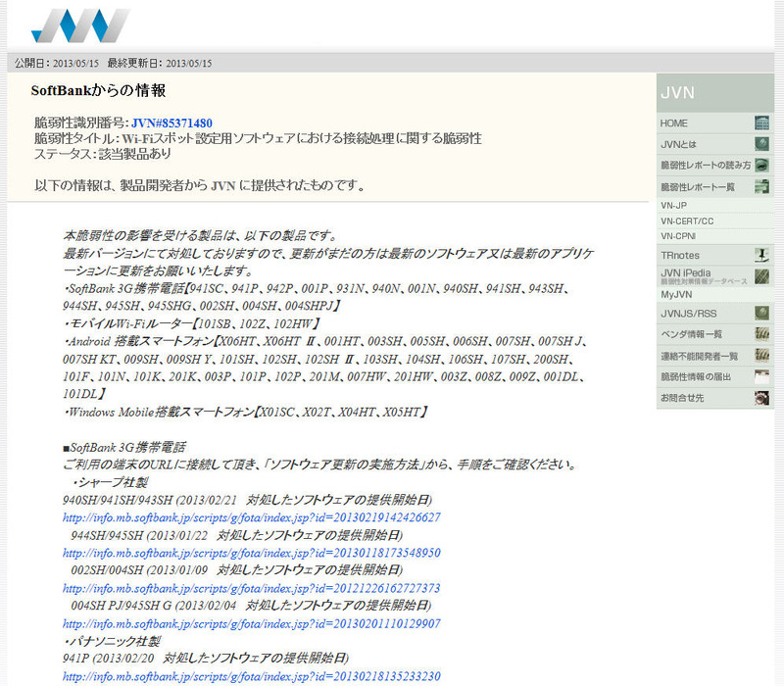
Task: Open the Panasonic 941P update URL
Action: (x=251, y=676)
